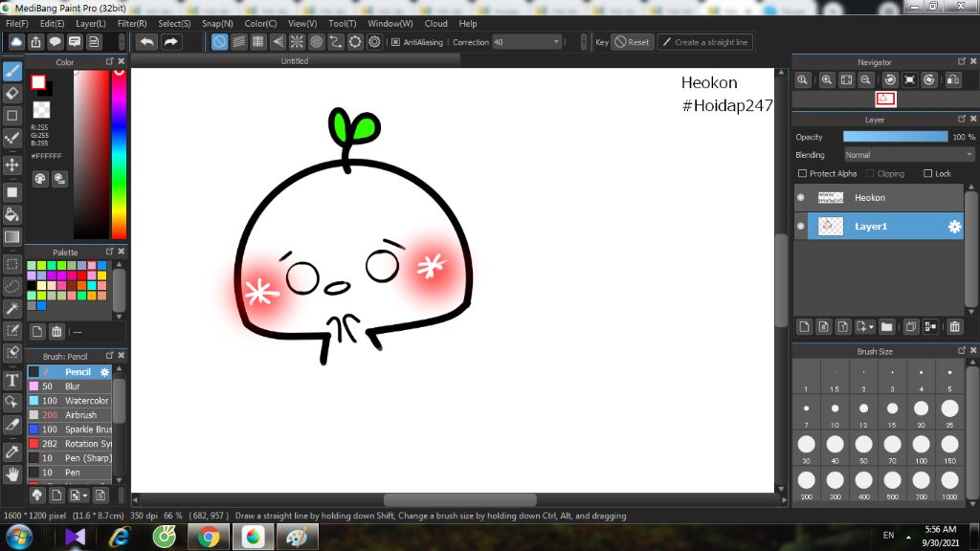
Task: Click the foreground color swatch
Action: click(38, 82)
